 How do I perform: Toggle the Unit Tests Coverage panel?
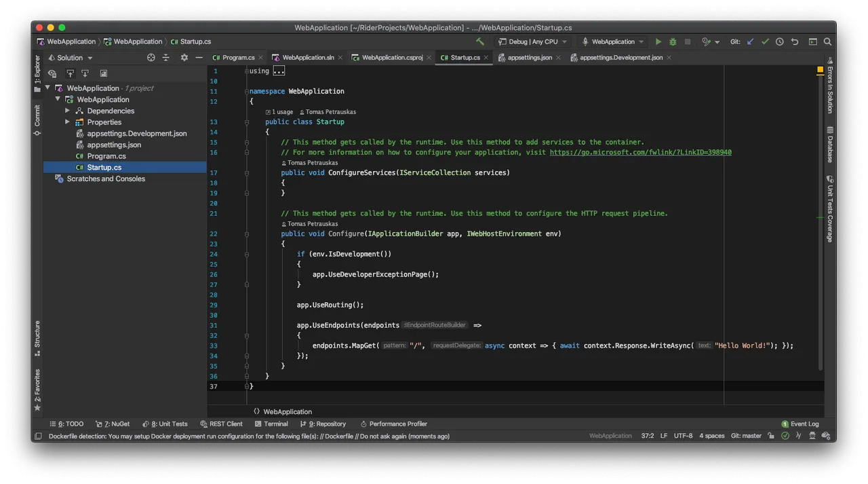coord(830,208)
